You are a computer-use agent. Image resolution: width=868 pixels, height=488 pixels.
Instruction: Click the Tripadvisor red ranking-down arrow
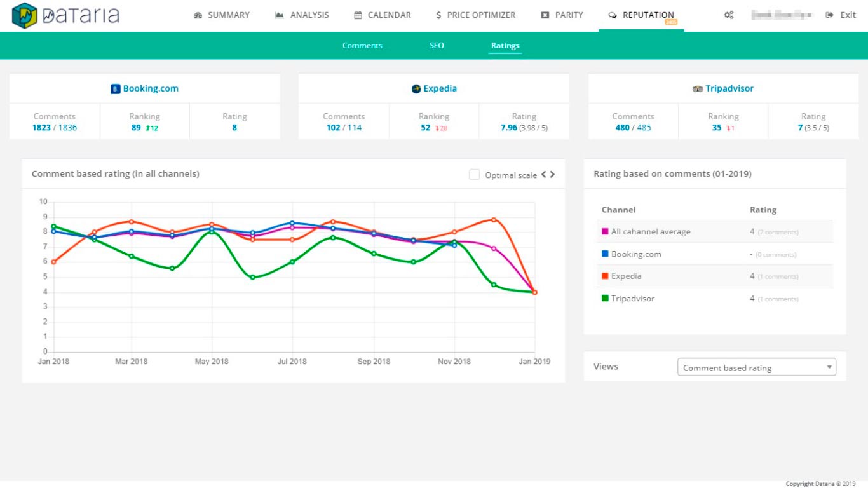tap(728, 128)
